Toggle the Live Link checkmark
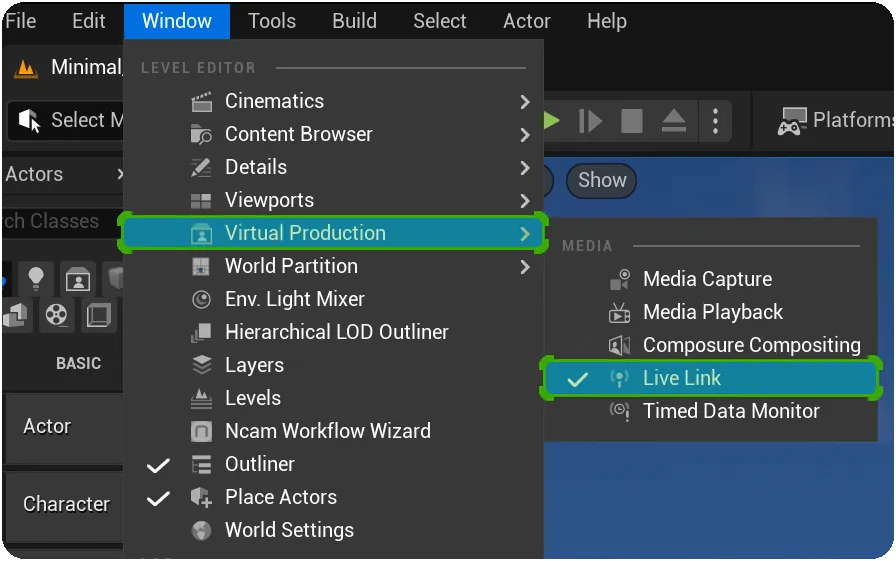 (577, 379)
